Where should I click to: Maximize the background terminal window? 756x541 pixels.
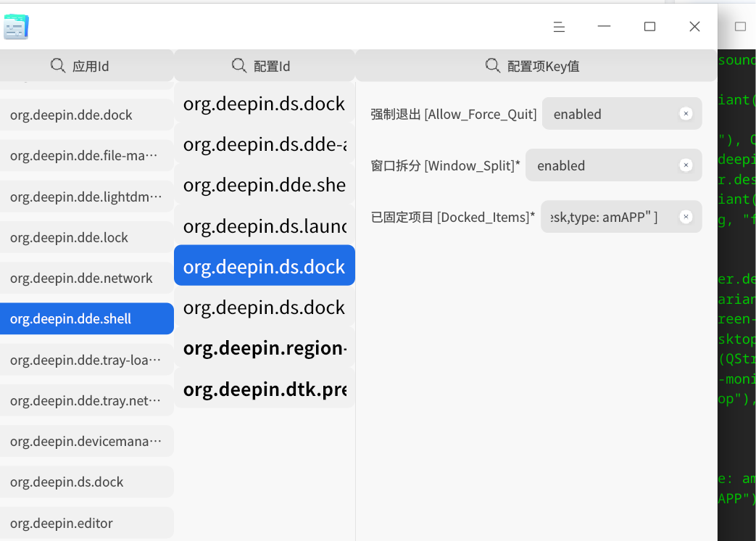tap(740, 27)
